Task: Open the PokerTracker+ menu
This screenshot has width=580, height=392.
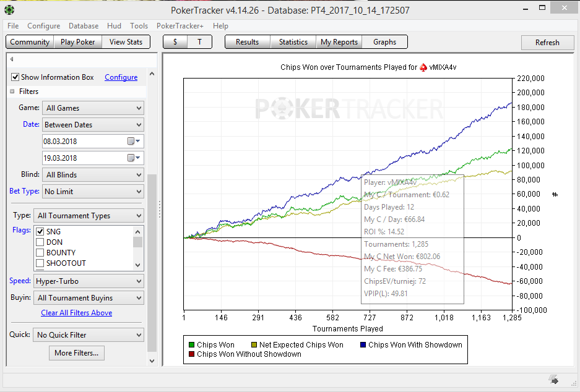Action: [180, 26]
